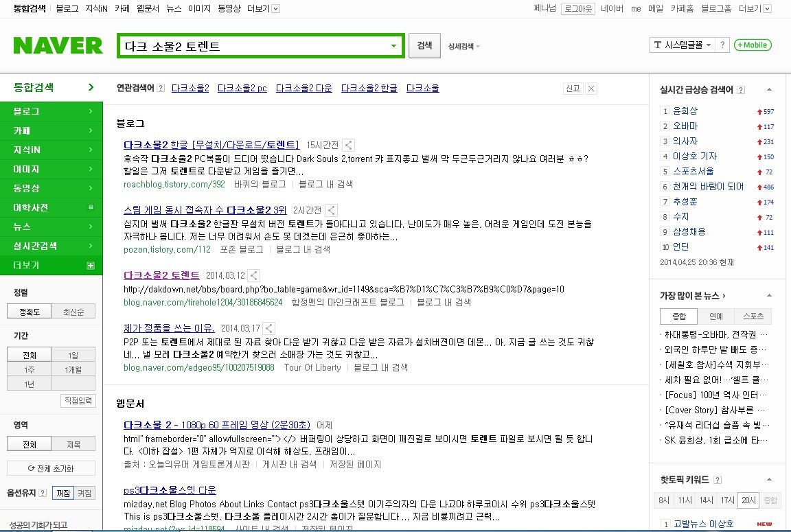Image resolution: width=791 pixels, height=532 pixels.
Task: Open web result ps3다크소울스텟 다운
Action: (170, 489)
